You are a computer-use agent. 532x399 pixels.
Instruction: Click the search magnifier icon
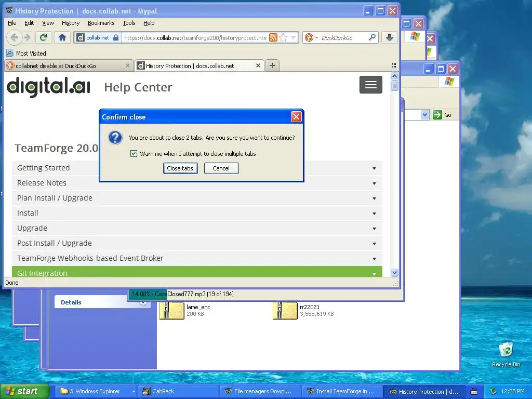372,37
